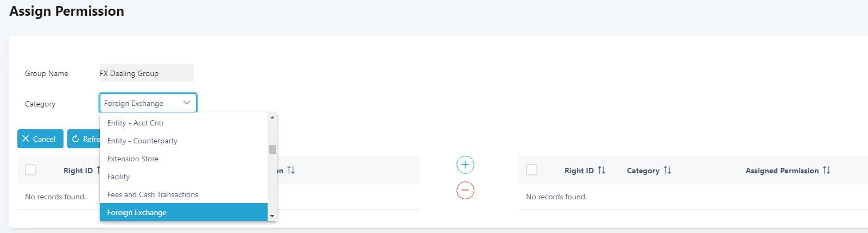
Task: Toggle select-all checkbox in left table
Action: tap(31, 170)
